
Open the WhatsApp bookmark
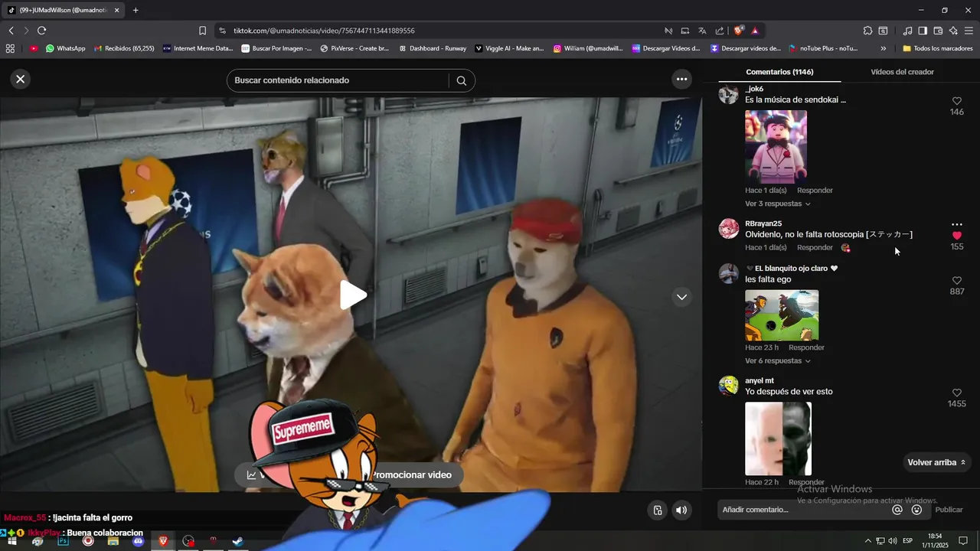coord(66,48)
